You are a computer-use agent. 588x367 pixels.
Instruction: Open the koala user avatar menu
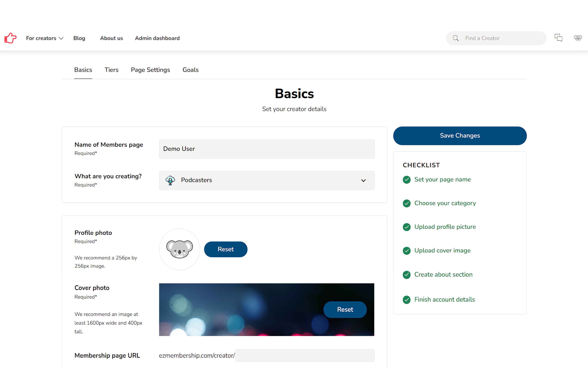coord(578,38)
